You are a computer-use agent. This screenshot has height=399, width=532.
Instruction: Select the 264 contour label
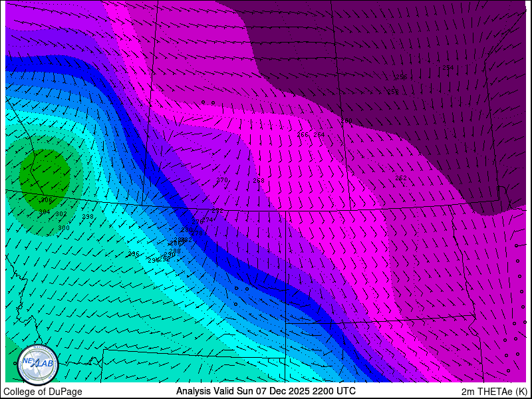pyautogui.click(x=319, y=135)
